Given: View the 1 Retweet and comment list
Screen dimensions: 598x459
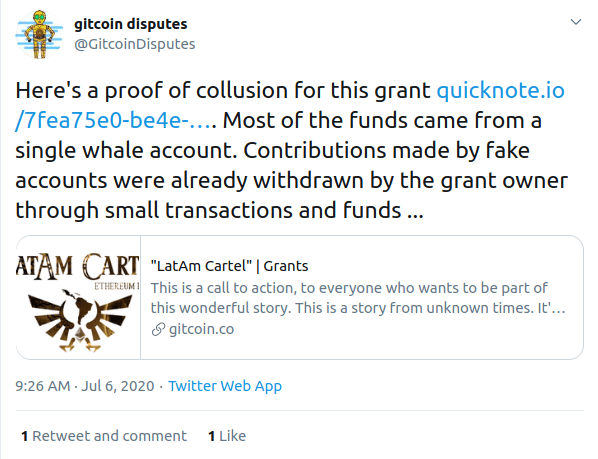Looking at the screenshot, I should [x=104, y=436].
